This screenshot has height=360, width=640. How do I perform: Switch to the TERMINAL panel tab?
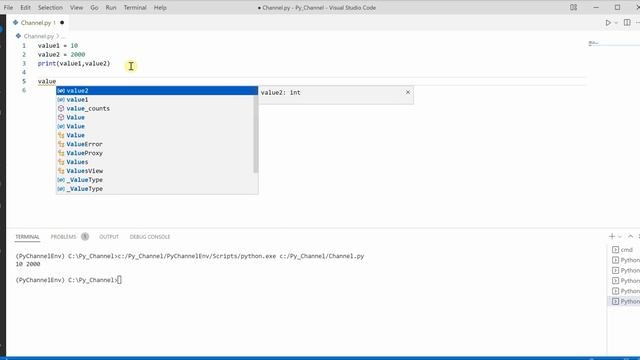[27, 237]
